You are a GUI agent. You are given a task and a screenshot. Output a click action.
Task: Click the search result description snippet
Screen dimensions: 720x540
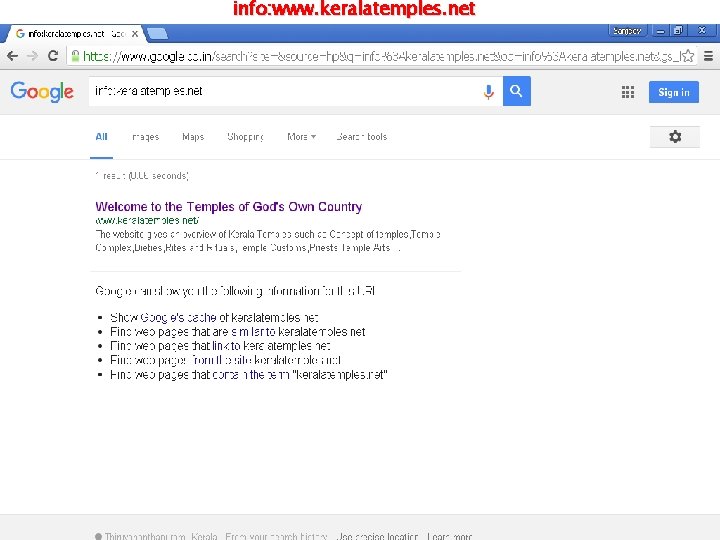click(268, 241)
